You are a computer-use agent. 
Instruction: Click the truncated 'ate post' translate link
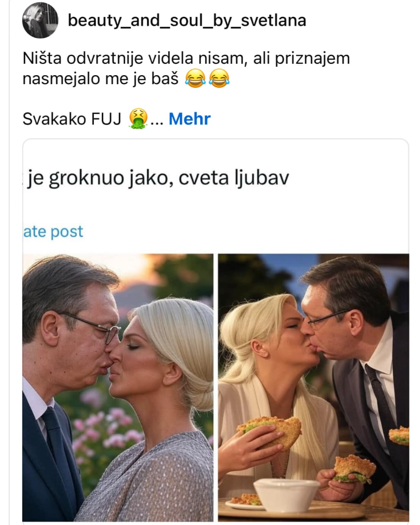click(x=53, y=231)
